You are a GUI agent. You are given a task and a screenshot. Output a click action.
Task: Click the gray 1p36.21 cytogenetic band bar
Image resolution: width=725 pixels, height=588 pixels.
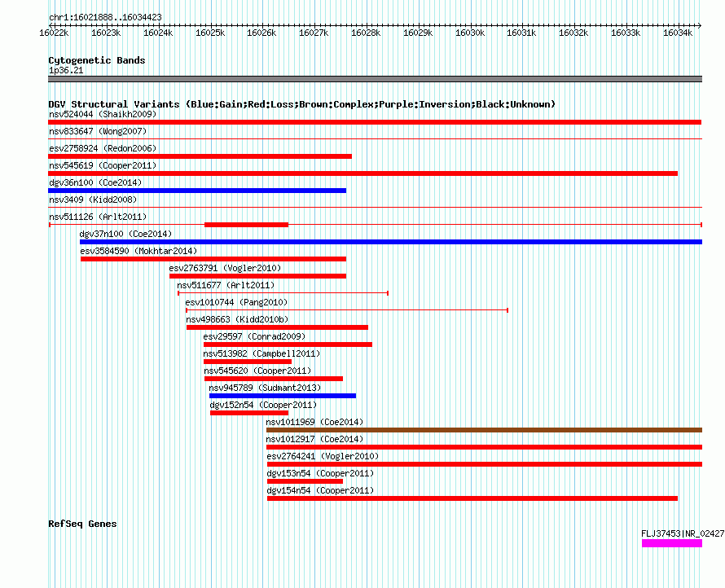(x=375, y=79)
